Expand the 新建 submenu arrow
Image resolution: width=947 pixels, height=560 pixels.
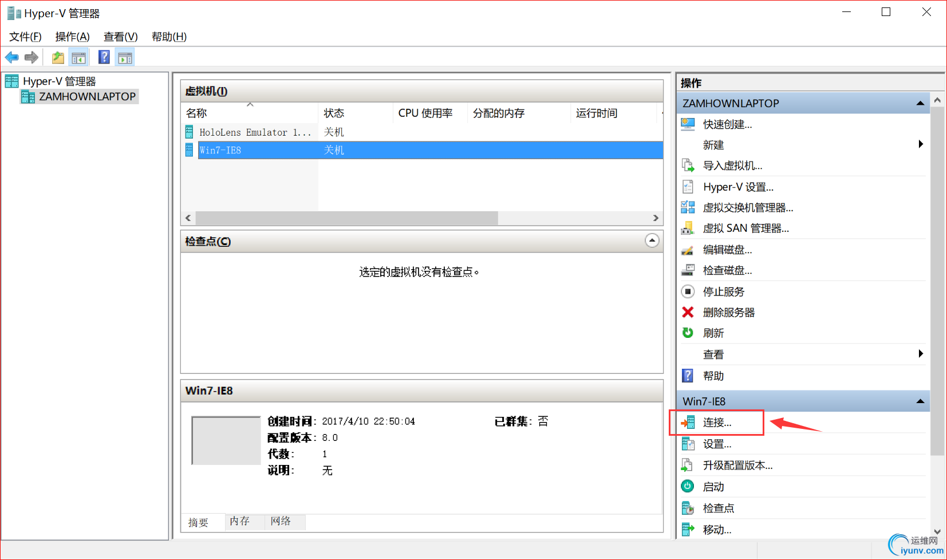(921, 144)
